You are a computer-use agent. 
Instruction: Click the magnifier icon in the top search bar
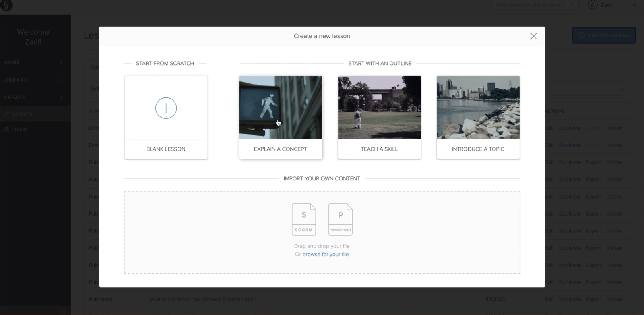click(572, 5)
